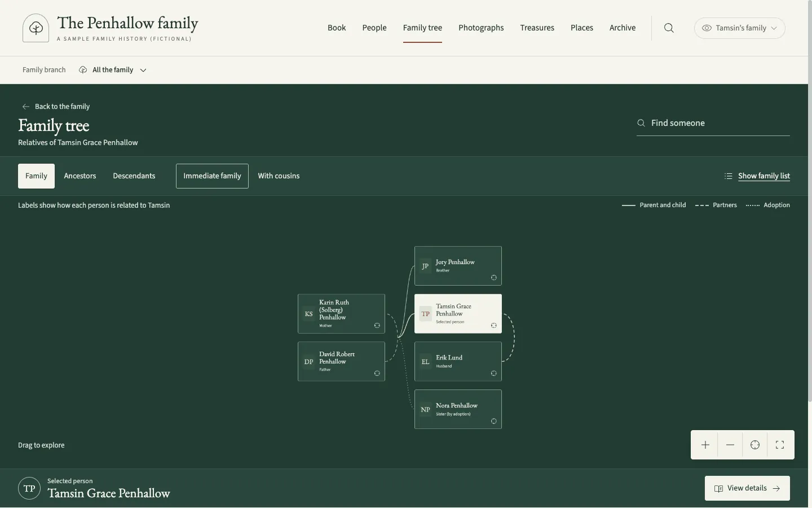
Task: Click focus icon on Jory Penhallow card
Action: 494,278
